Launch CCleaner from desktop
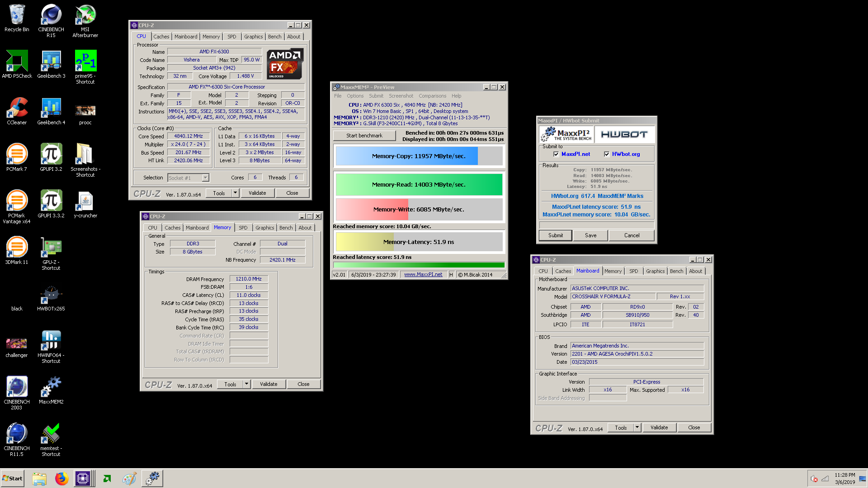The height and width of the screenshot is (488, 868). (x=17, y=111)
